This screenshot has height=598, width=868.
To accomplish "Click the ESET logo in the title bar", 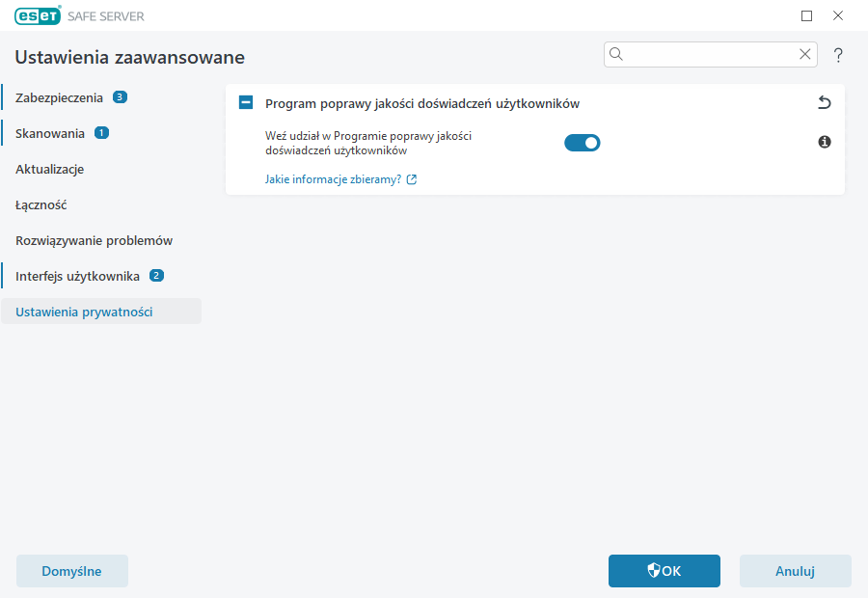I will coord(37,15).
